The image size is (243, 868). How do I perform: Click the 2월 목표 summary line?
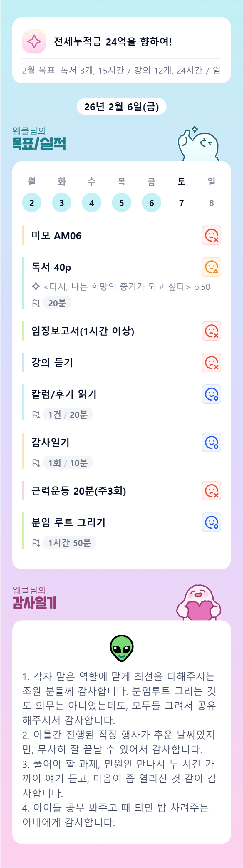pos(121,71)
